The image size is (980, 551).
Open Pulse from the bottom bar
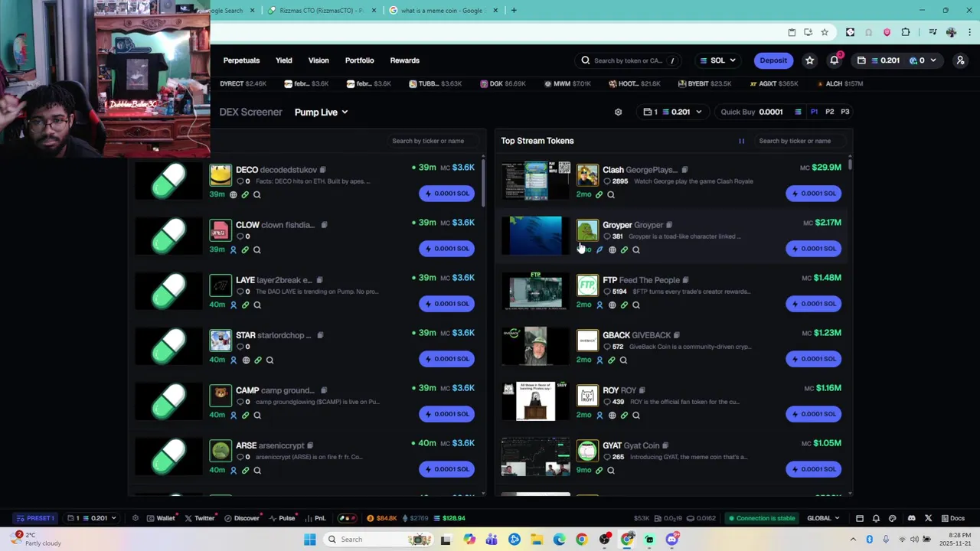(x=283, y=518)
